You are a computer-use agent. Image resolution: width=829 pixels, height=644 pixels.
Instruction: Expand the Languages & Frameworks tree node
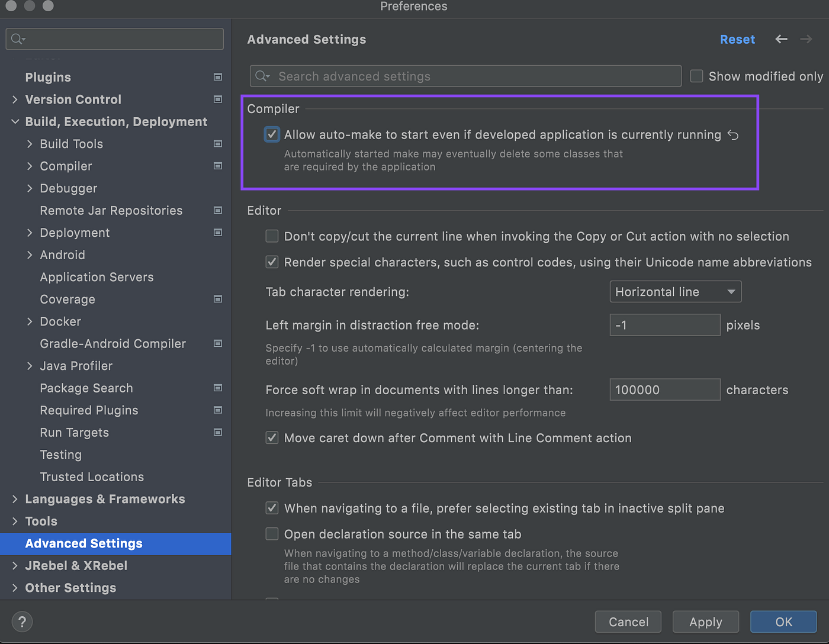(15, 499)
